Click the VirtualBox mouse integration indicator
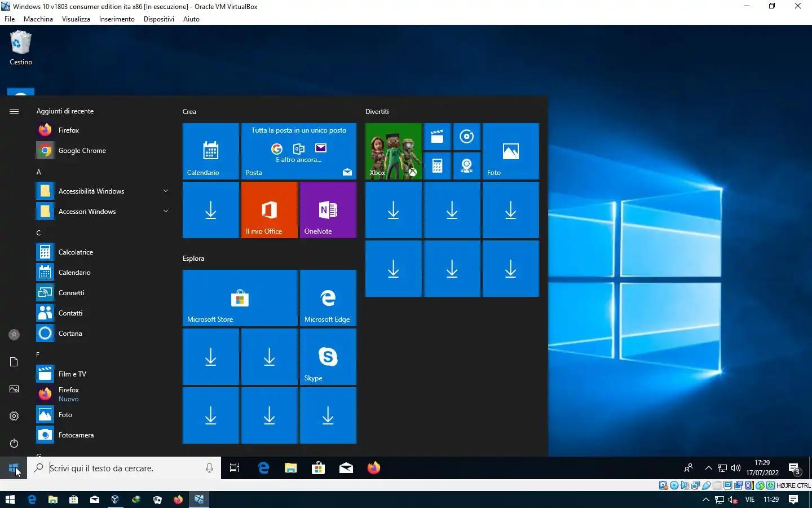Viewport: 812px width, 508px height. [760, 485]
